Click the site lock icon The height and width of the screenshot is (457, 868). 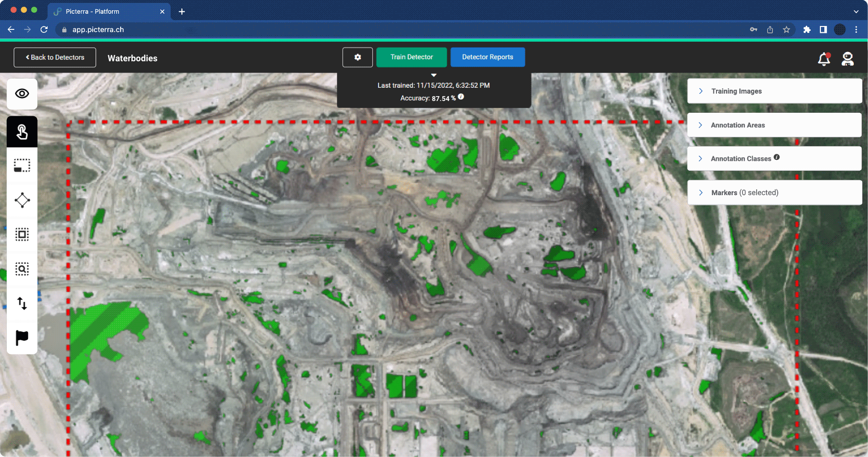click(x=64, y=29)
